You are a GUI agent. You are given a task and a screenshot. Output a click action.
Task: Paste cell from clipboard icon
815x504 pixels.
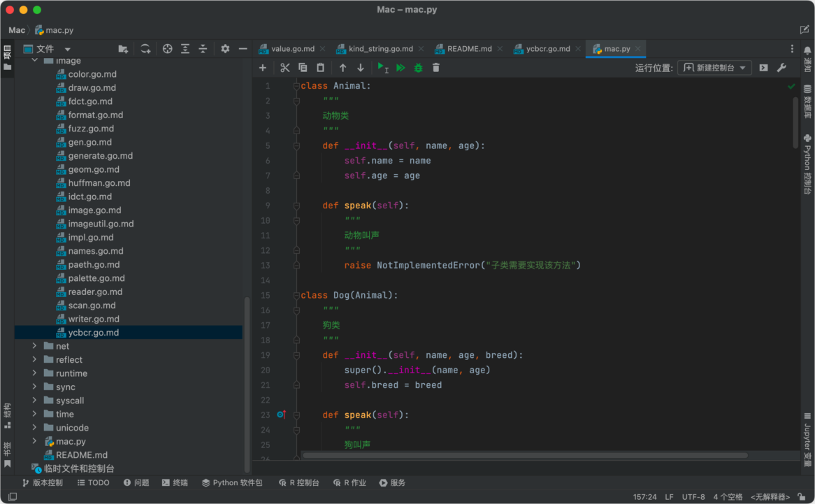click(321, 68)
